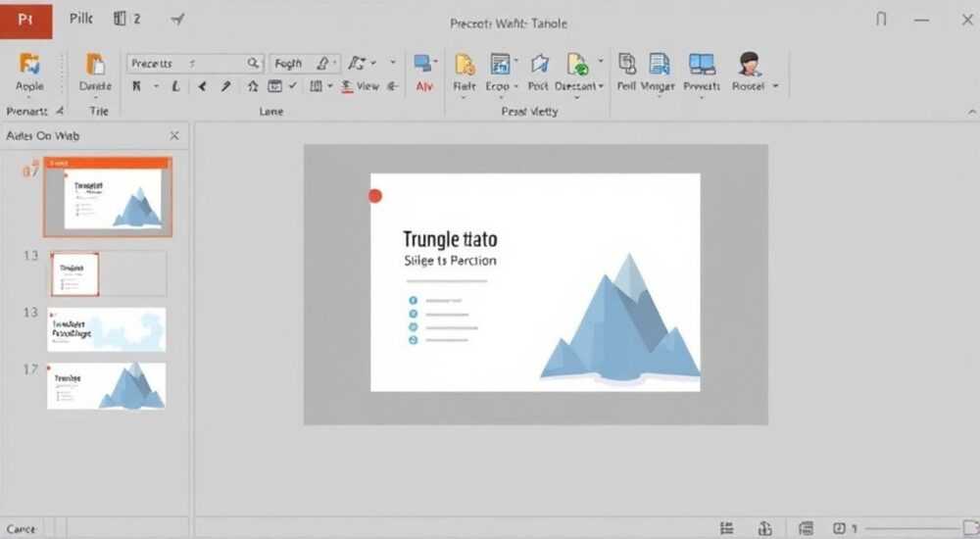This screenshot has height=539, width=980.
Task: Click the Rootel person avatar icon
Action: 749,65
